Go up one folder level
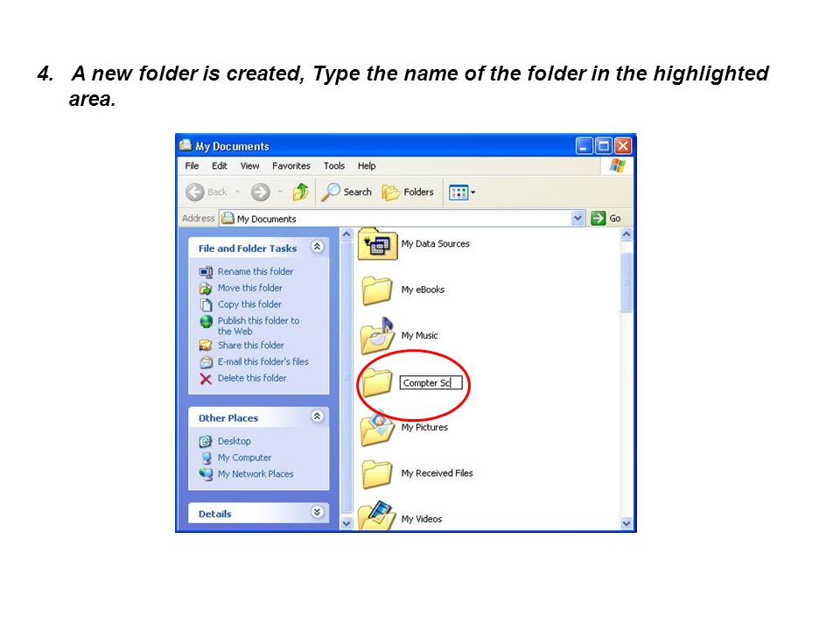 pyautogui.click(x=300, y=192)
